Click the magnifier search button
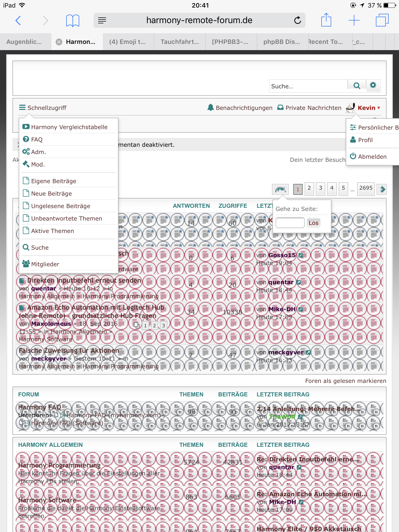This screenshot has height=532, width=399. (x=357, y=86)
